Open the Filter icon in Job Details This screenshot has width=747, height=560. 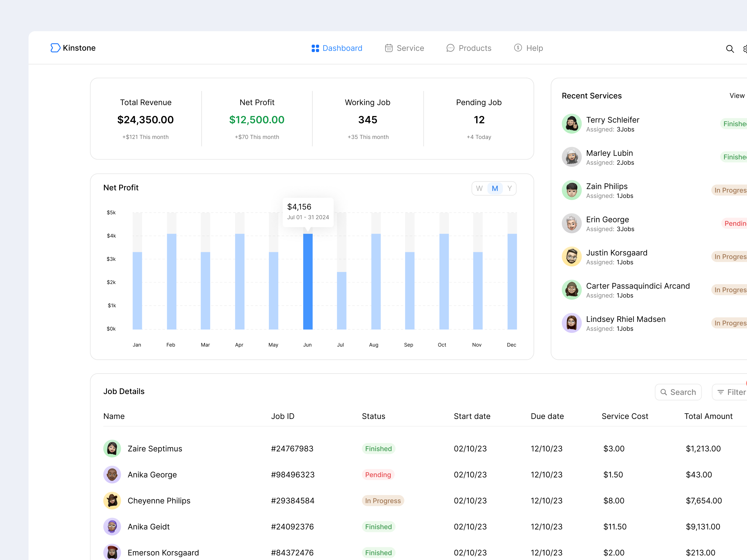(x=721, y=392)
